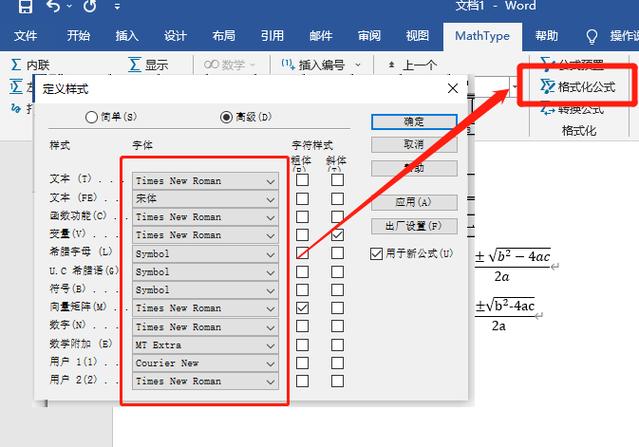Open font dropdown for 符号(B)
The height and width of the screenshot is (447, 639).
(205, 290)
